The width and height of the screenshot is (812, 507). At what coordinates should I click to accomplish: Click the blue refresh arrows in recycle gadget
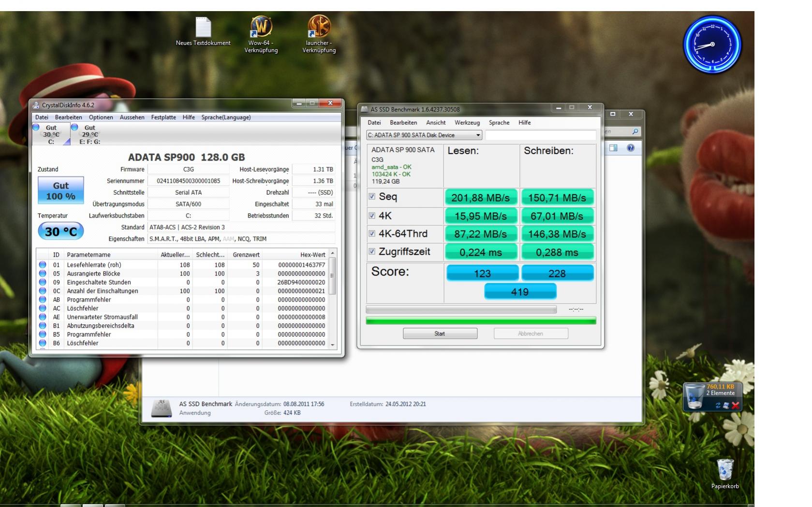click(x=718, y=406)
